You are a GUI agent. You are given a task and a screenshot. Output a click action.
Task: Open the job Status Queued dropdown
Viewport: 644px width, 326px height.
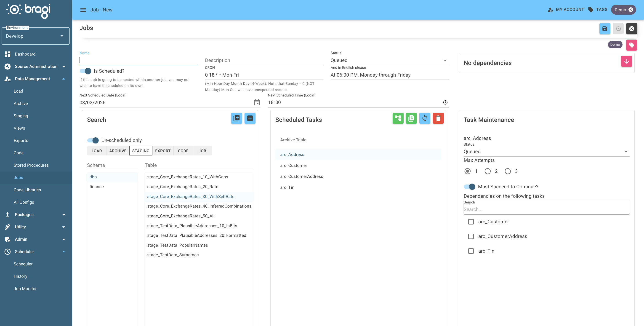(389, 60)
